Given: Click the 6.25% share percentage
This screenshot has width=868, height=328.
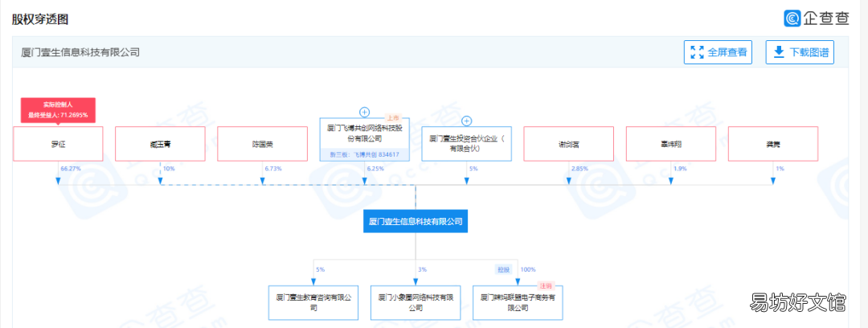Looking at the screenshot, I should coord(376,168).
